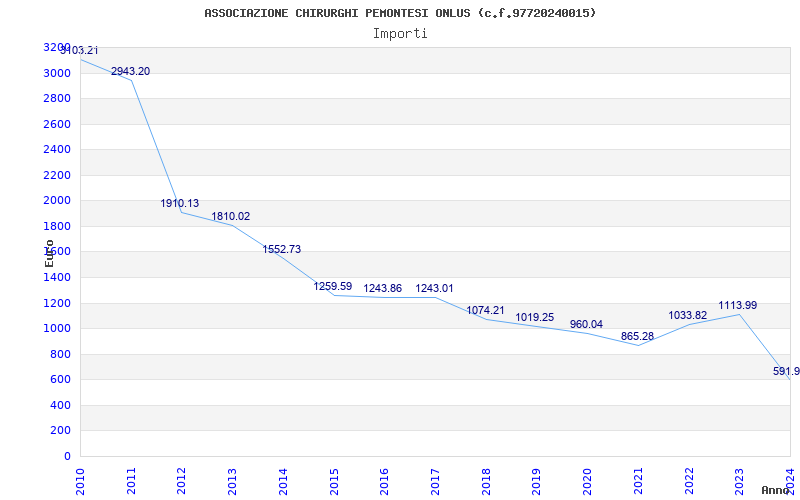Select the 1910.13 data label
Screen dimensions: 800x500
click(180, 204)
